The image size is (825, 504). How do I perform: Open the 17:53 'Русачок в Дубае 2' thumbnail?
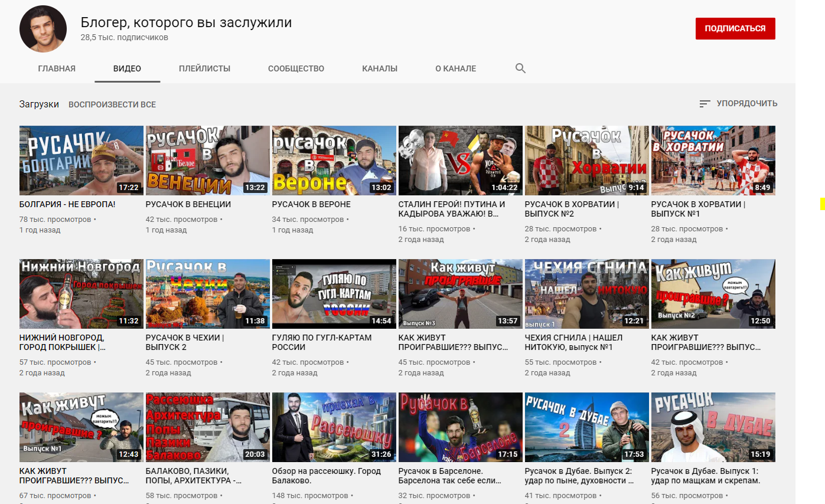(587, 427)
